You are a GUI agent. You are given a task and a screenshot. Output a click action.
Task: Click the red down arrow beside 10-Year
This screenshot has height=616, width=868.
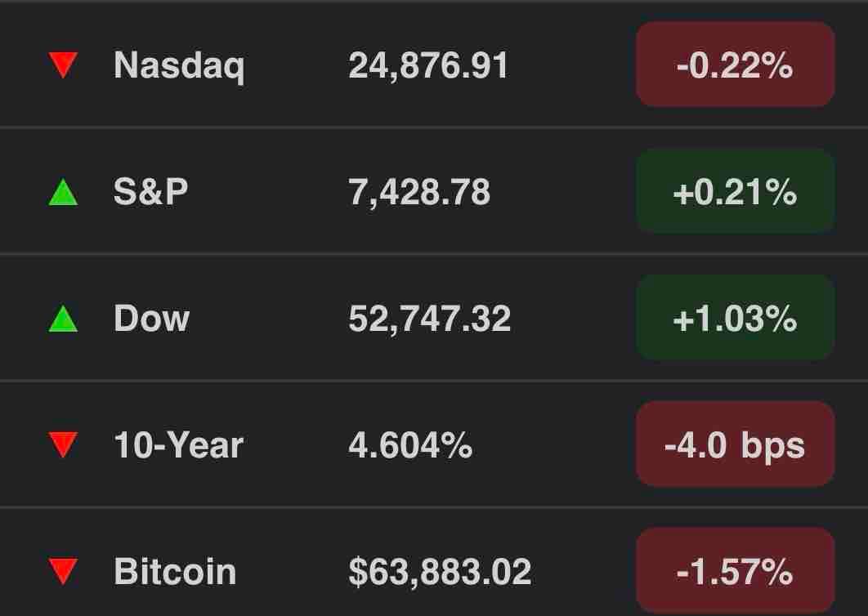coord(63,445)
